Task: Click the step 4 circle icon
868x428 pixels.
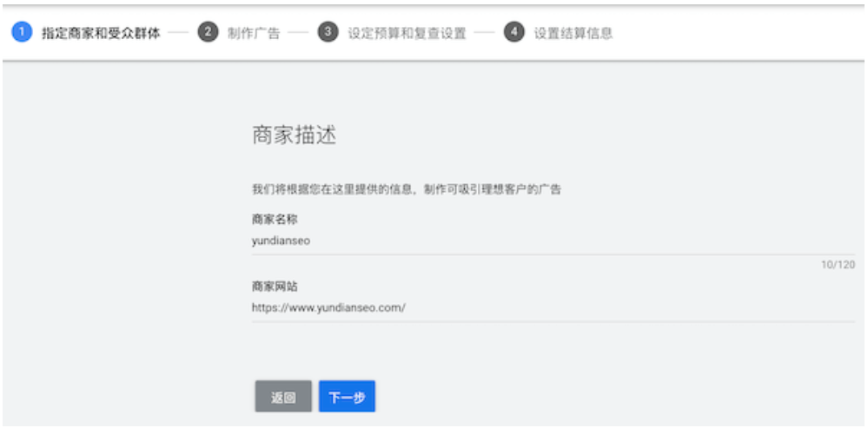Action: [x=514, y=32]
